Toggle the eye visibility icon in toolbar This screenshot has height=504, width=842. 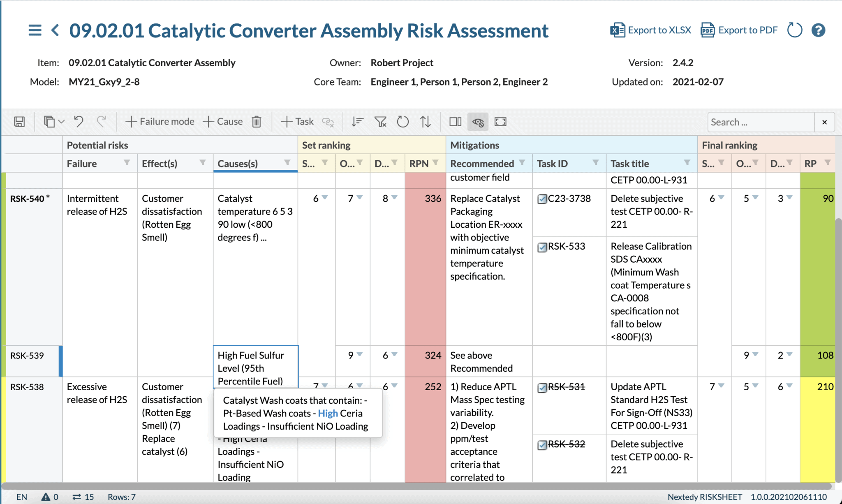[x=478, y=122]
